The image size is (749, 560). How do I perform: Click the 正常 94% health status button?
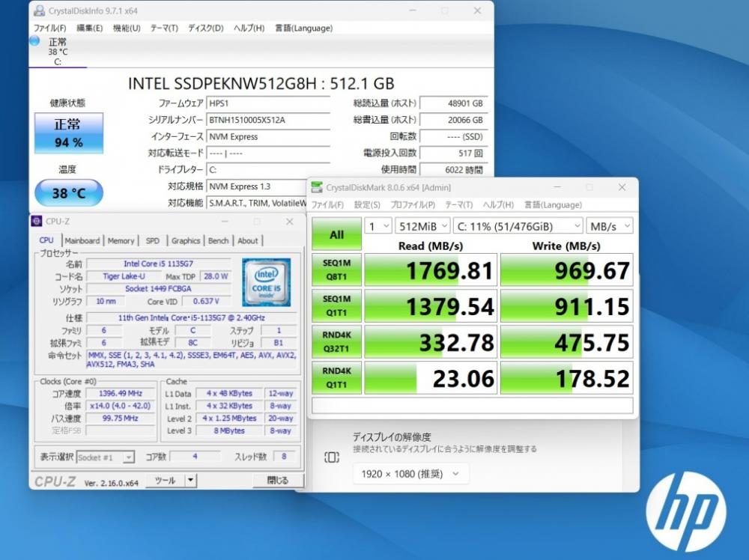click(69, 133)
